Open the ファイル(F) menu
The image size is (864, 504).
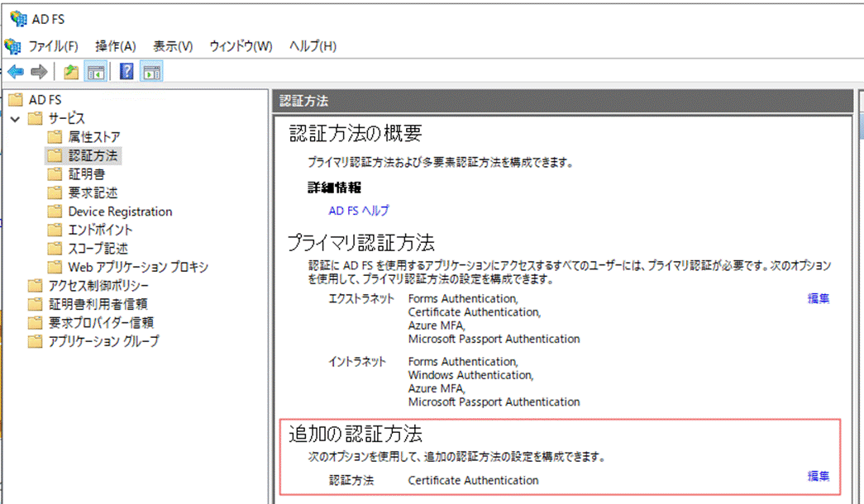tap(54, 46)
